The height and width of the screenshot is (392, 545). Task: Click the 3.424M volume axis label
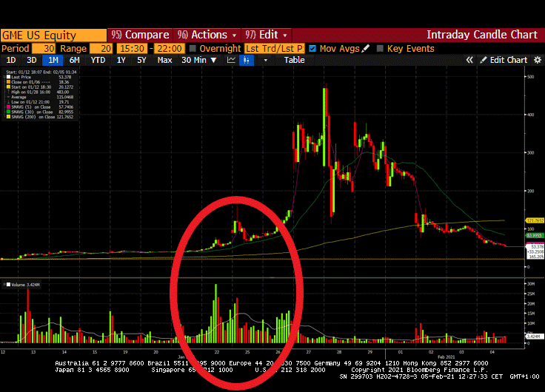coord(535,337)
